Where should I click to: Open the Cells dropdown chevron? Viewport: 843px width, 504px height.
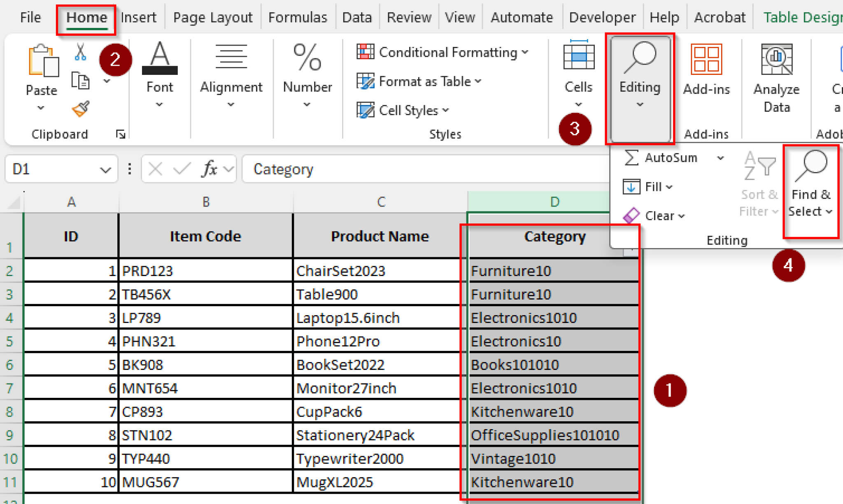578,105
